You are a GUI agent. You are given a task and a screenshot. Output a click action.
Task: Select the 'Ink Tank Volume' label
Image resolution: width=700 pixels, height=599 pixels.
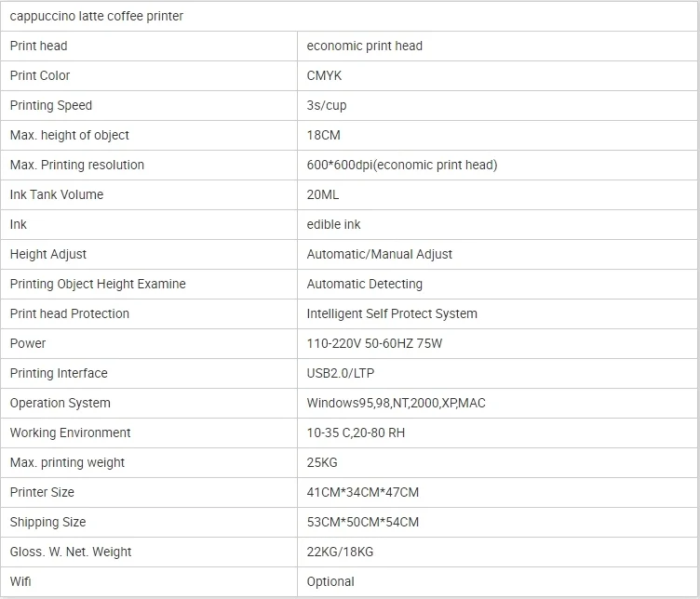57,194
